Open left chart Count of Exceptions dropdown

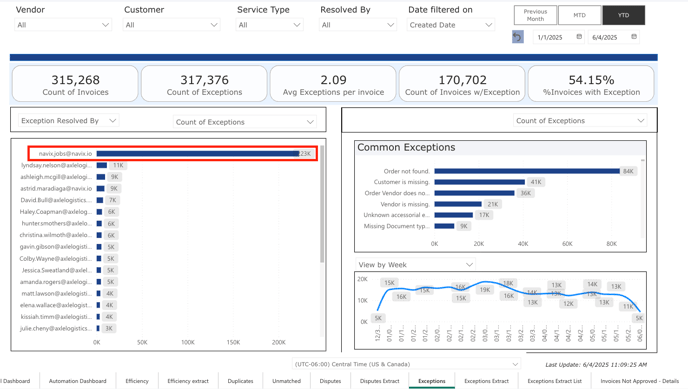point(245,122)
